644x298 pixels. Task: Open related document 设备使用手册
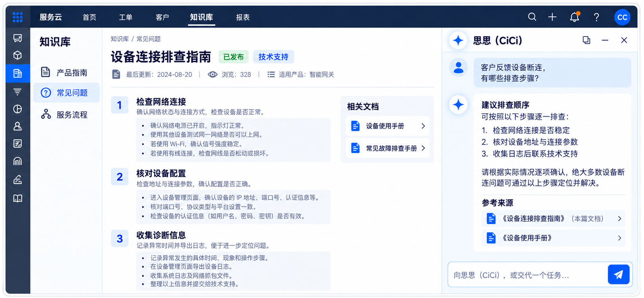click(x=387, y=126)
